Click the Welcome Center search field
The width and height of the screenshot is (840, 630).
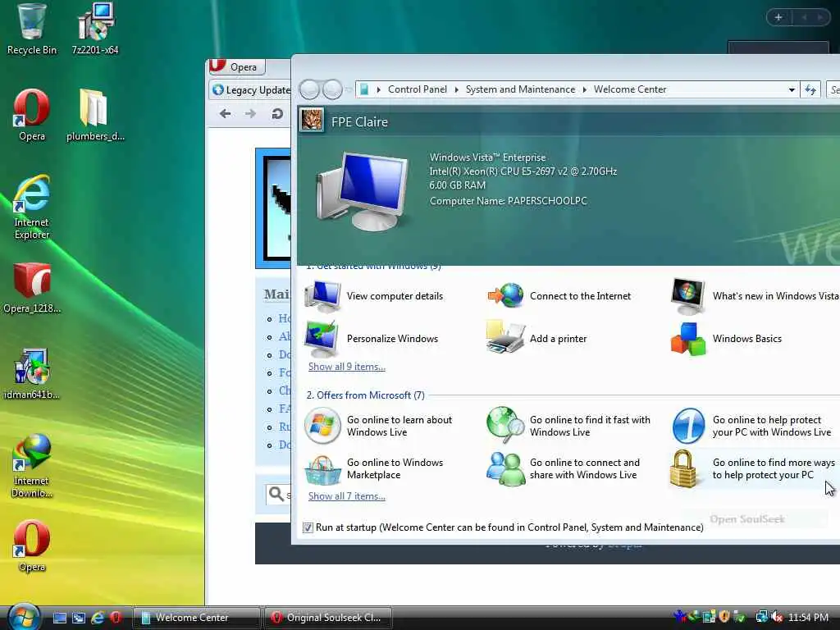tap(833, 89)
